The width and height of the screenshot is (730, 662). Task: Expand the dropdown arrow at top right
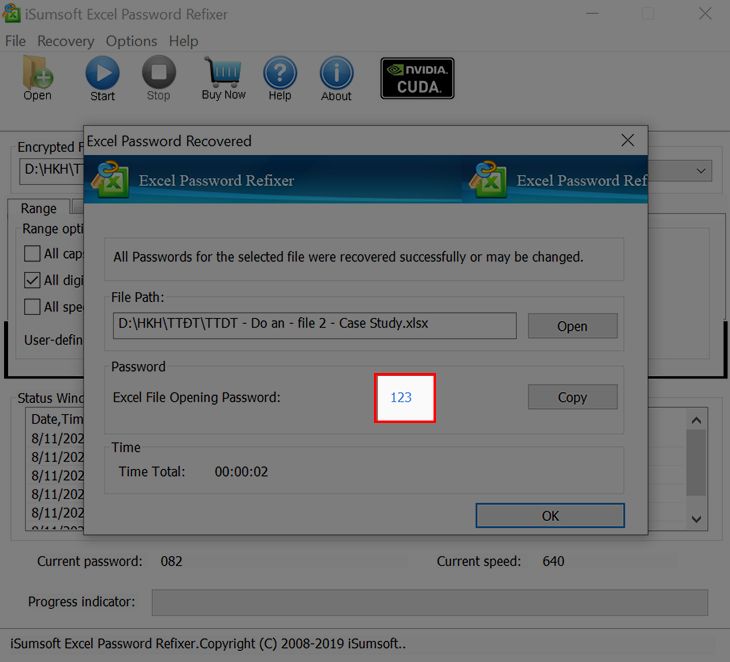pos(701,171)
